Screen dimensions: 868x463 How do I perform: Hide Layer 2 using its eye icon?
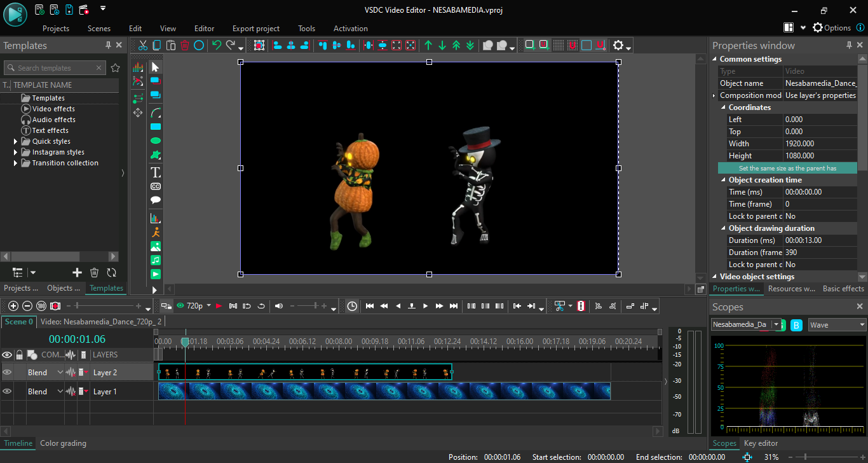point(7,373)
